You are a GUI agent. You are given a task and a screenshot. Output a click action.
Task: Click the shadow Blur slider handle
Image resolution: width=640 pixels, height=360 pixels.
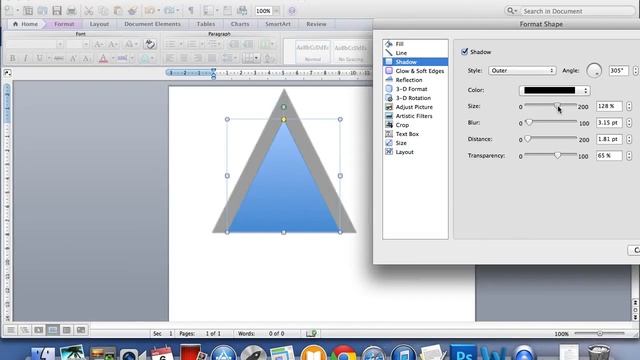coord(529,122)
